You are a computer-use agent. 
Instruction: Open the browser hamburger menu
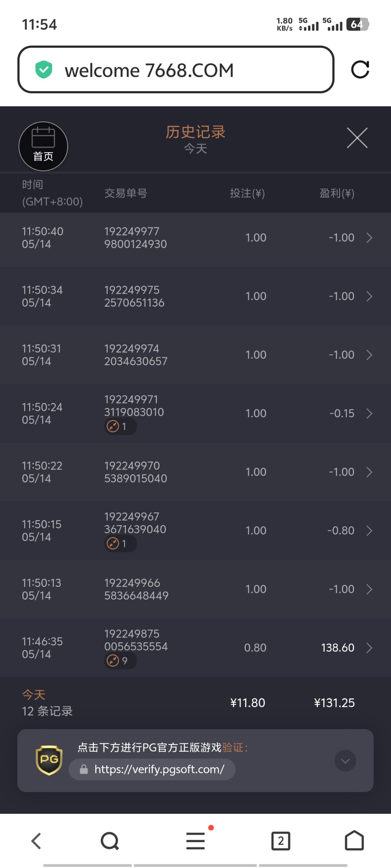pyautogui.click(x=195, y=841)
